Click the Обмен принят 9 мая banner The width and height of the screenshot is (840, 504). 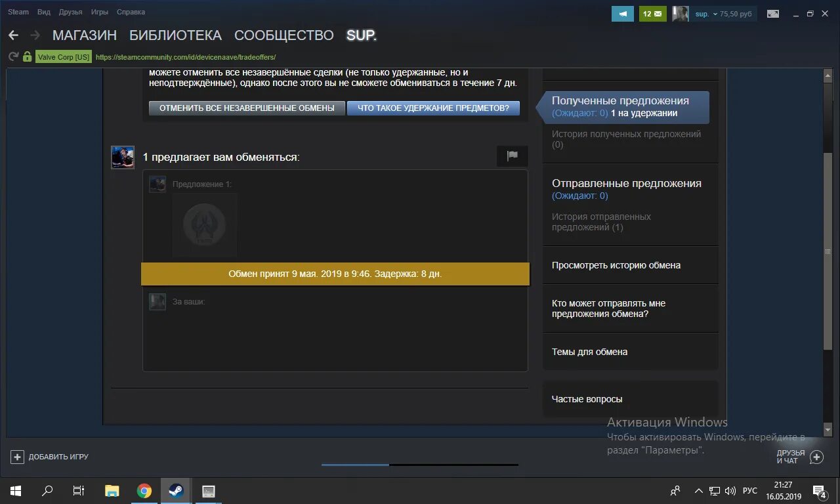[335, 274]
